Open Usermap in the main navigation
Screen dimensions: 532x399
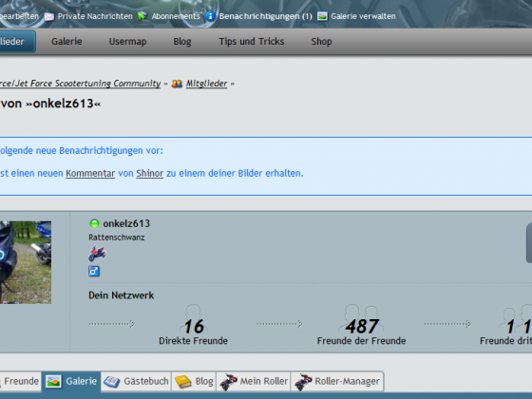tap(127, 42)
